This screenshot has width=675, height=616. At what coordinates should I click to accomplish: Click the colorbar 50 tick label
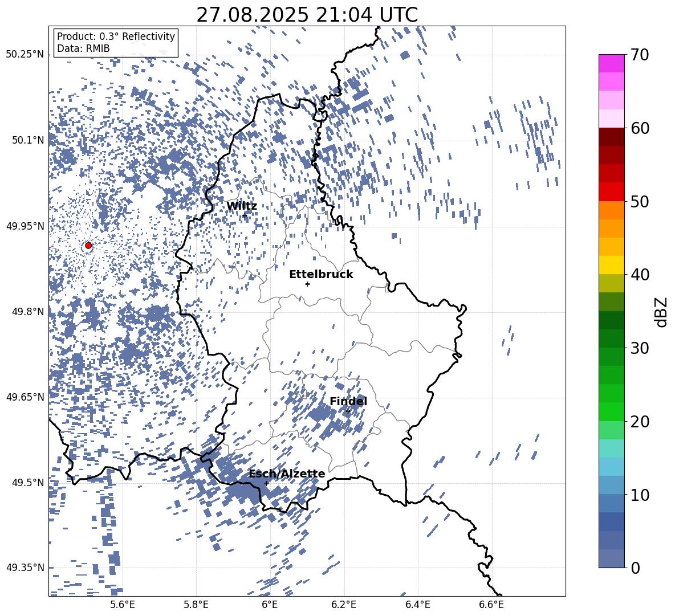click(640, 201)
